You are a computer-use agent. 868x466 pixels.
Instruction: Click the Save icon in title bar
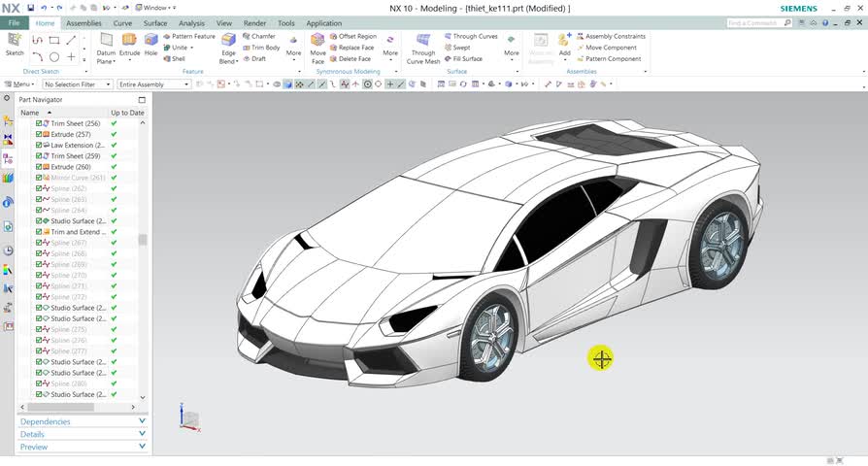(31, 8)
